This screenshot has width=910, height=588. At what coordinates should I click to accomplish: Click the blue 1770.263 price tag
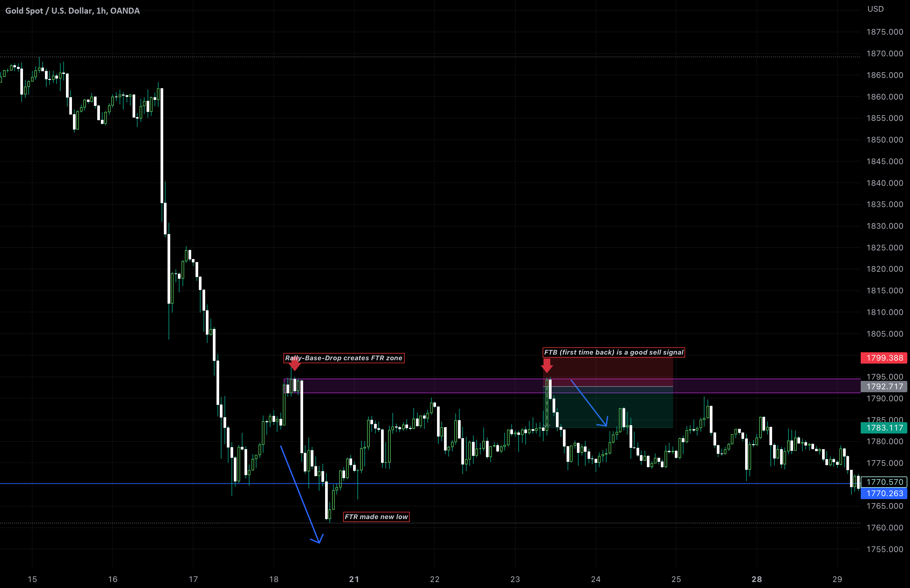[x=884, y=494]
